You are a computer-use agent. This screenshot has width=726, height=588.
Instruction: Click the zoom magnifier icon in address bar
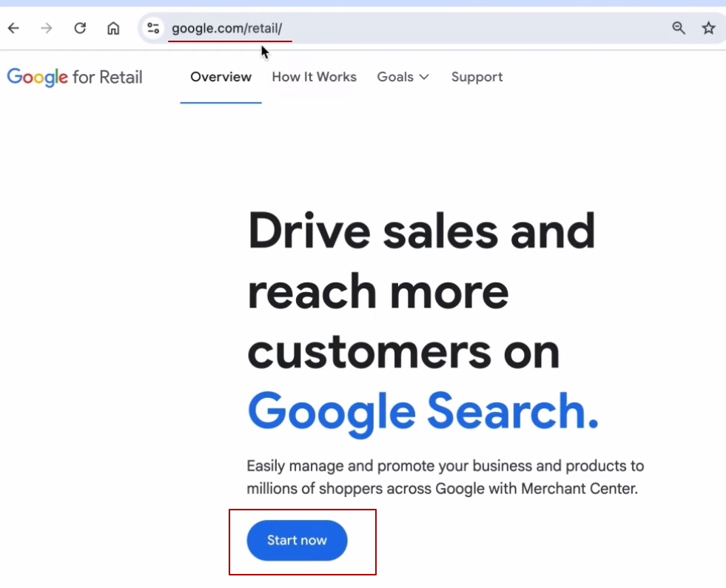click(x=678, y=29)
